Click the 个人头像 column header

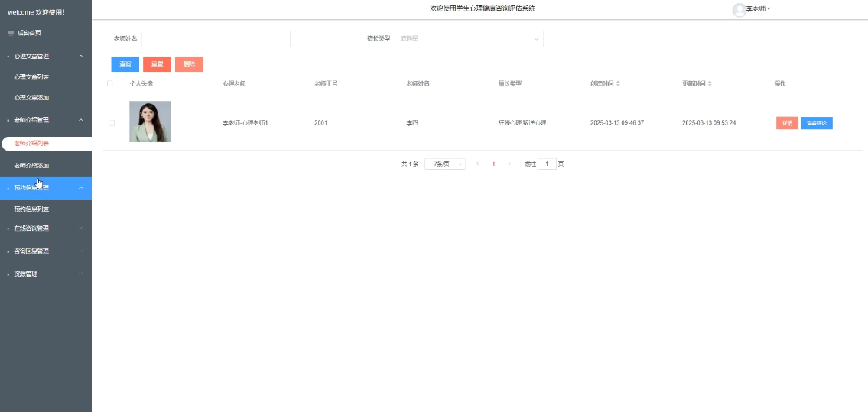(141, 83)
